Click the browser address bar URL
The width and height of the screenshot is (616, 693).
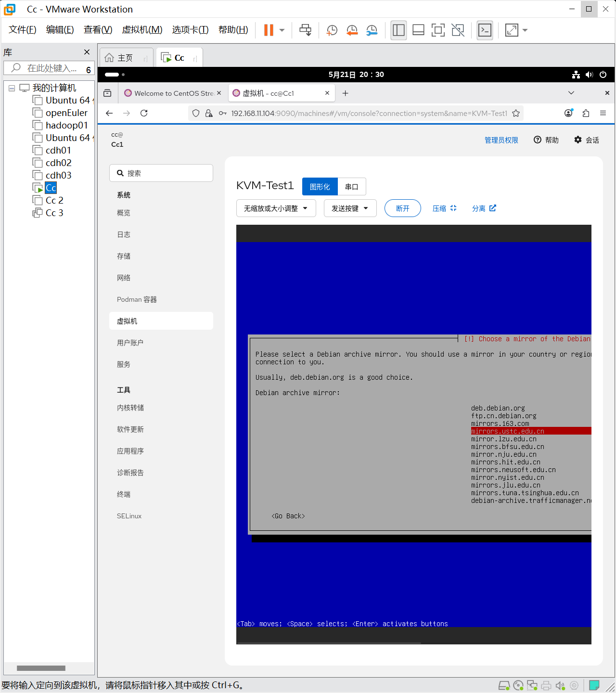point(369,114)
